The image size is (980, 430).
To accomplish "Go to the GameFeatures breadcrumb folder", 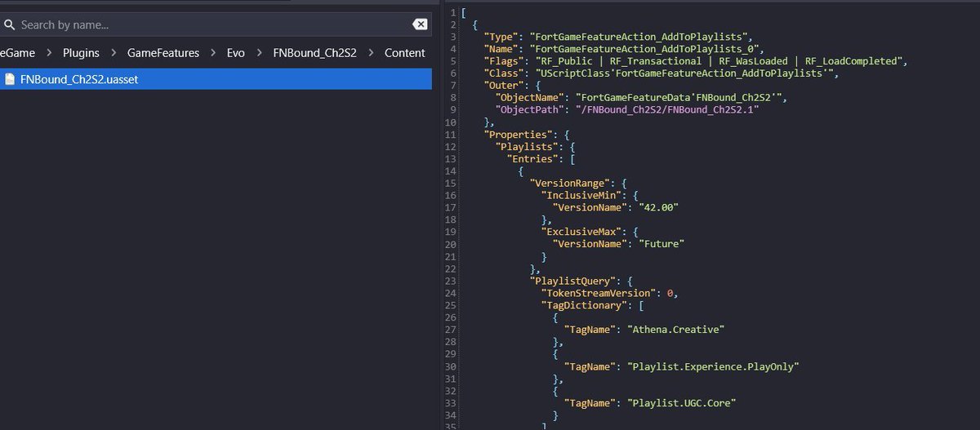I will 163,53.
